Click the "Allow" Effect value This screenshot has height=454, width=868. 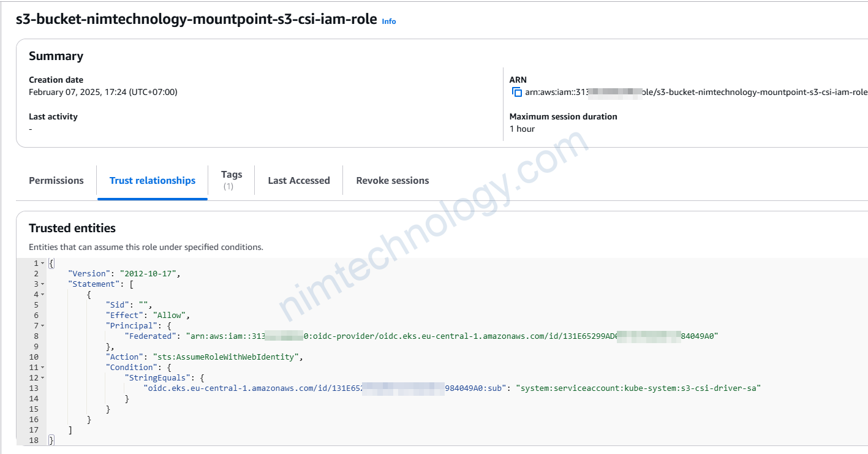[171, 316]
